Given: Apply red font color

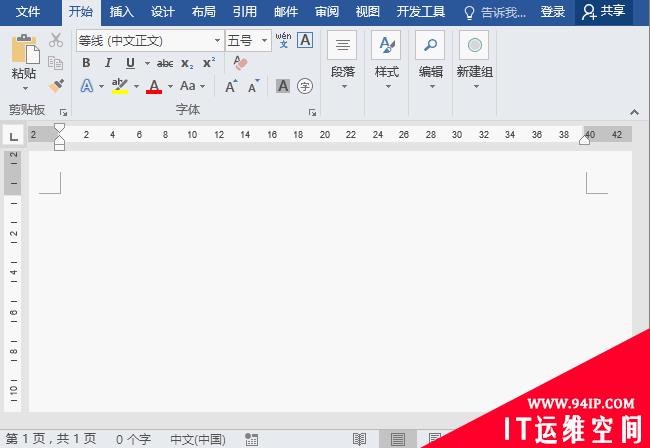Looking at the screenshot, I should [154, 86].
